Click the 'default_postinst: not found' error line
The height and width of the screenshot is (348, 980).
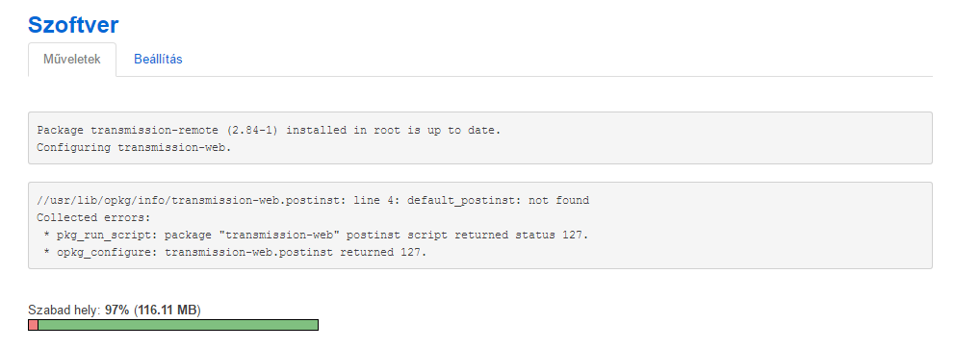pyautogui.click(x=313, y=200)
